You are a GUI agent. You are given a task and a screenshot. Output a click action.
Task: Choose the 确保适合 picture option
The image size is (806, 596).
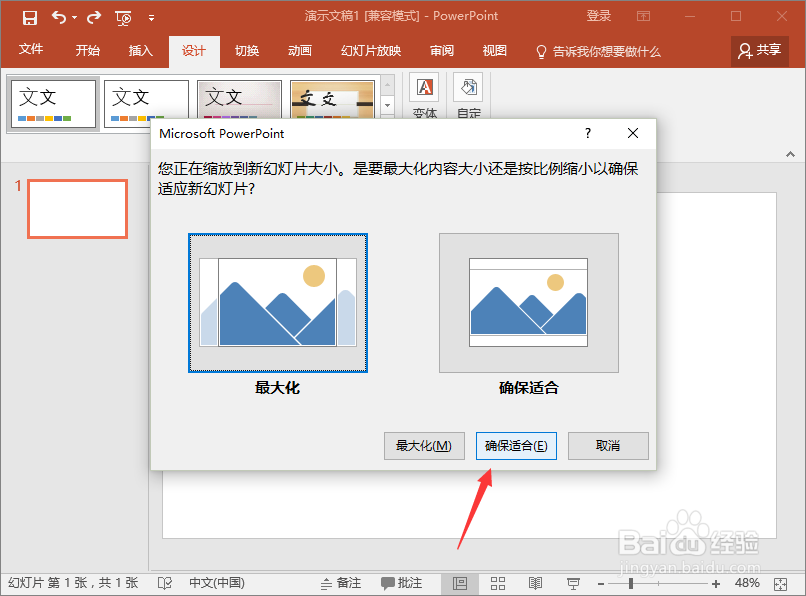529,303
